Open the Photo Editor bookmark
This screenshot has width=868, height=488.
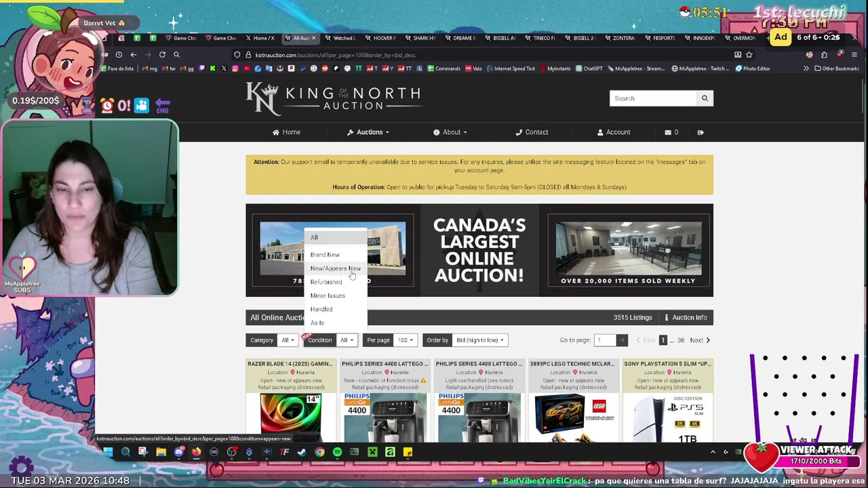coord(752,68)
